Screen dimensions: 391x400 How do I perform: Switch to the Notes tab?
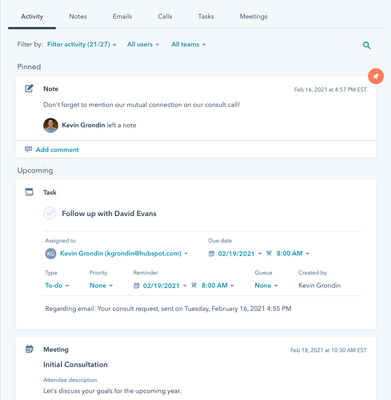pyautogui.click(x=78, y=17)
